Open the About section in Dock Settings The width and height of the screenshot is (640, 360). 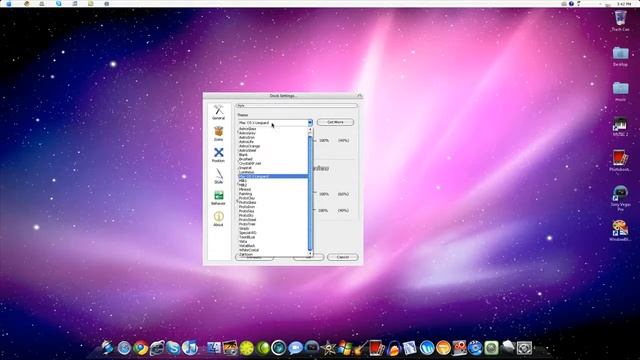pos(218,219)
